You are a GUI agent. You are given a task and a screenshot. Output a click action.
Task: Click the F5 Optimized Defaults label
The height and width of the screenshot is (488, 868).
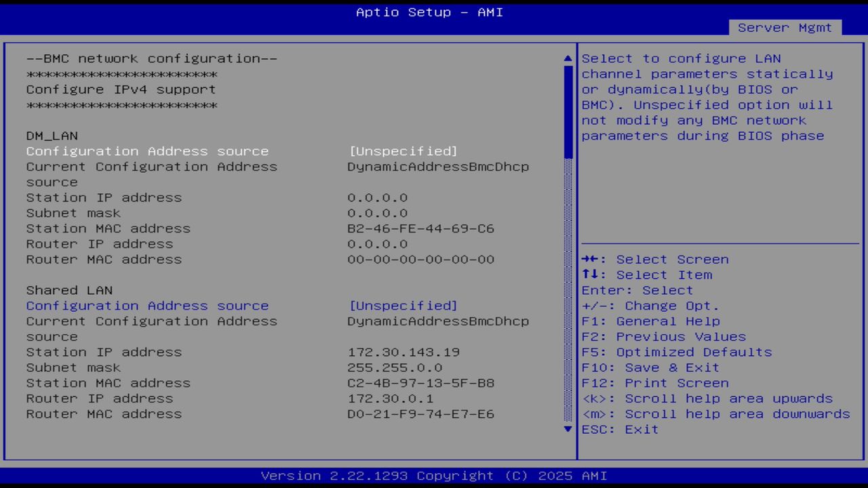(676, 352)
